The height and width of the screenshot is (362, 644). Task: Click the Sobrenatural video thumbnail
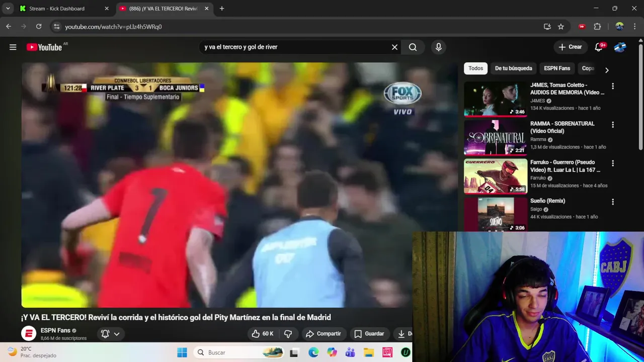click(496, 138)
